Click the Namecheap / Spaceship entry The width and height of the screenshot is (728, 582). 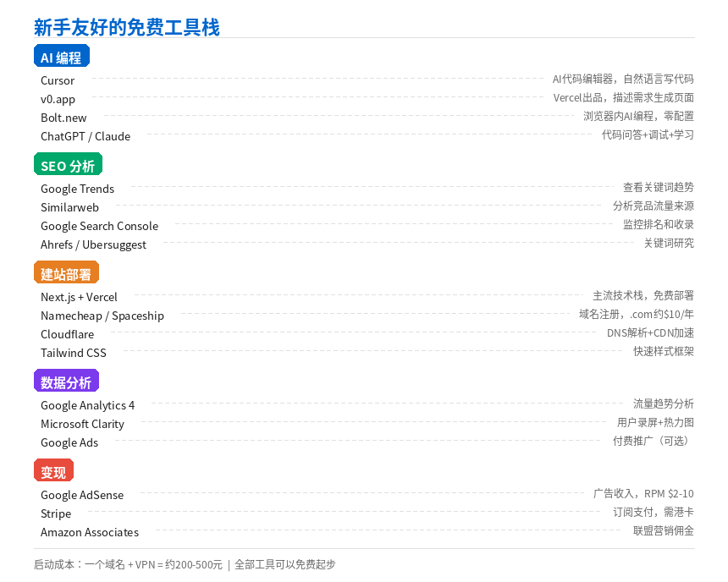pos(102,316)
